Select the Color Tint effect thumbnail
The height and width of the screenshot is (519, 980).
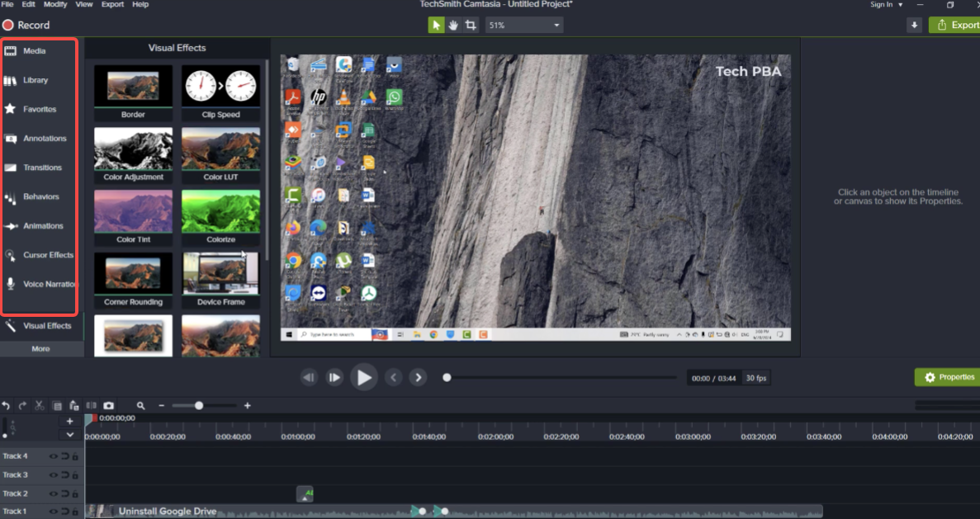133,218
